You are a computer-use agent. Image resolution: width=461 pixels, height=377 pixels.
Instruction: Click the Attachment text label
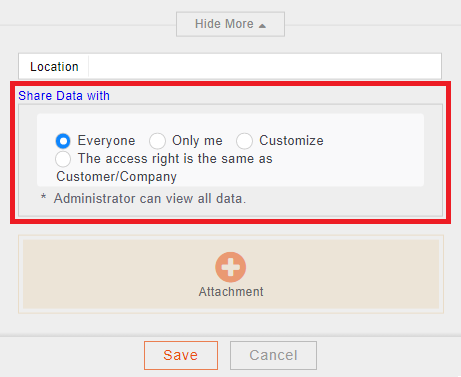point(231,292)
